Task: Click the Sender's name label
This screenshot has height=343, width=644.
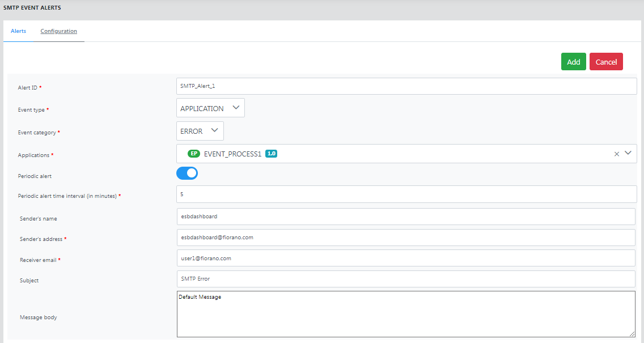Action: click(x=38, y=218)
